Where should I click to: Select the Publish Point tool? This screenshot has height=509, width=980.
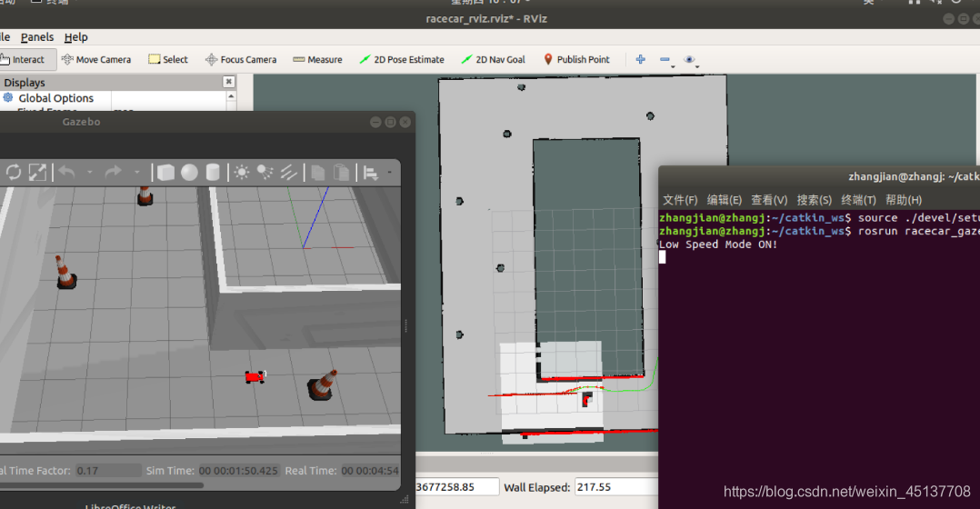click(576, 59)
